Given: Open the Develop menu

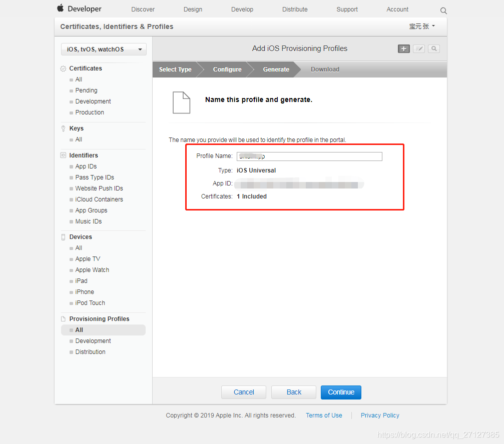Looking at the screenshot, I should pyautogui.click(x=242, y=9).
